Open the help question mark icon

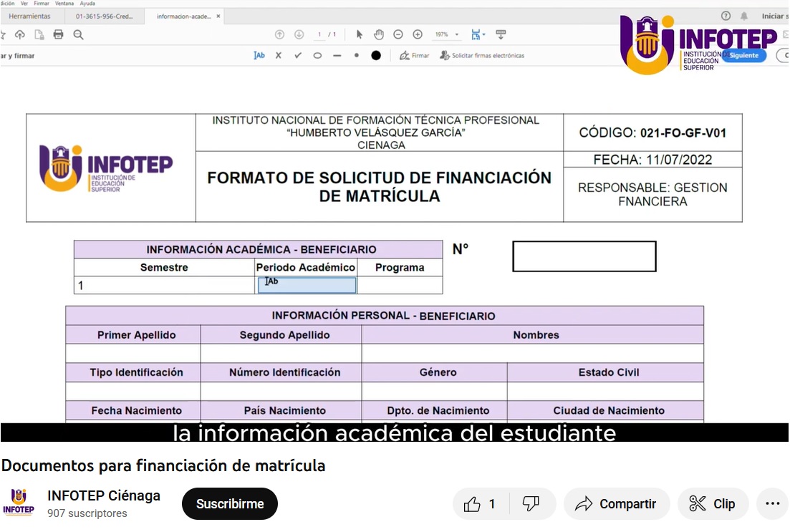point(726,16)
